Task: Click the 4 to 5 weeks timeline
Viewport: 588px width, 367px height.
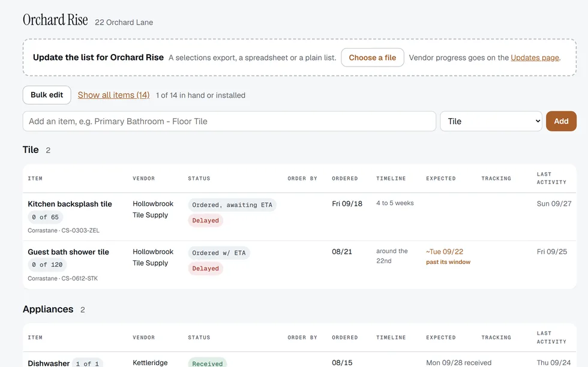Action: click(395, 203)
